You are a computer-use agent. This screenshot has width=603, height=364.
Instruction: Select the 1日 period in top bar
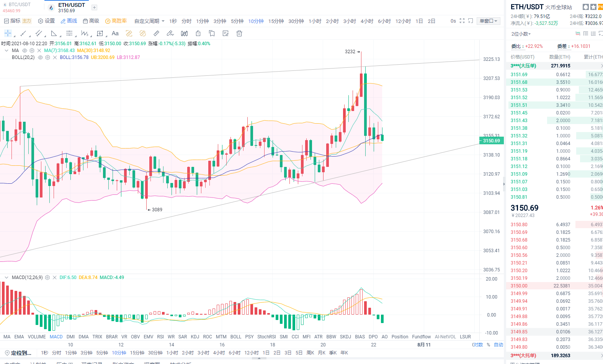[419, 21]
